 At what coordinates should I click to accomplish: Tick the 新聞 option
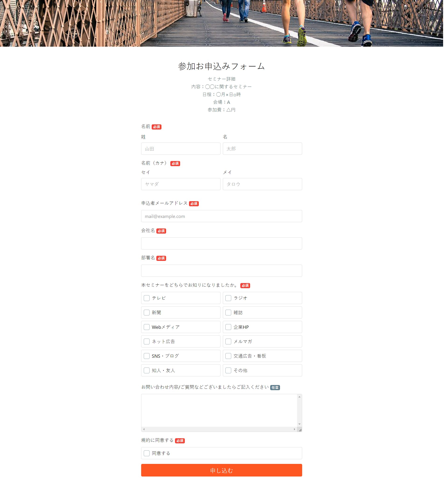click(x=147, y=312)
